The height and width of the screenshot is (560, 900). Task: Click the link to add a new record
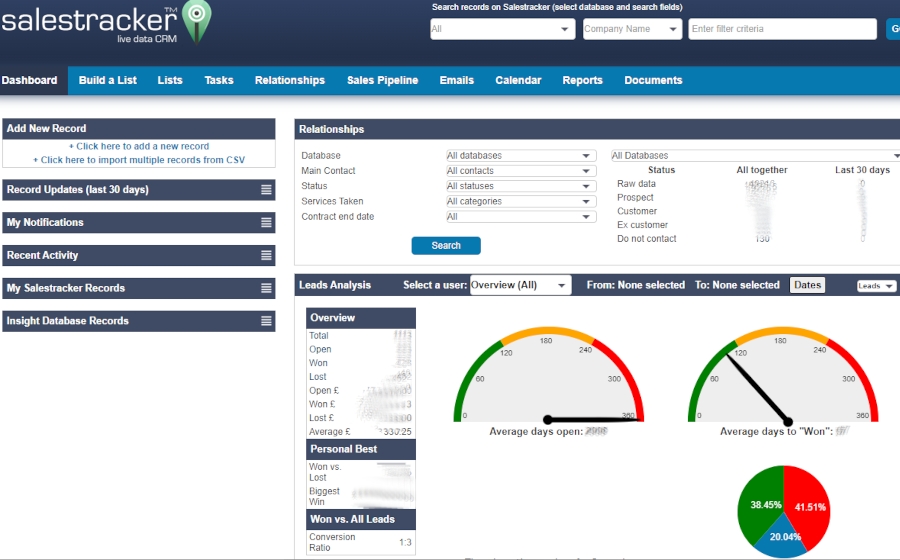(x=139, y=146)
